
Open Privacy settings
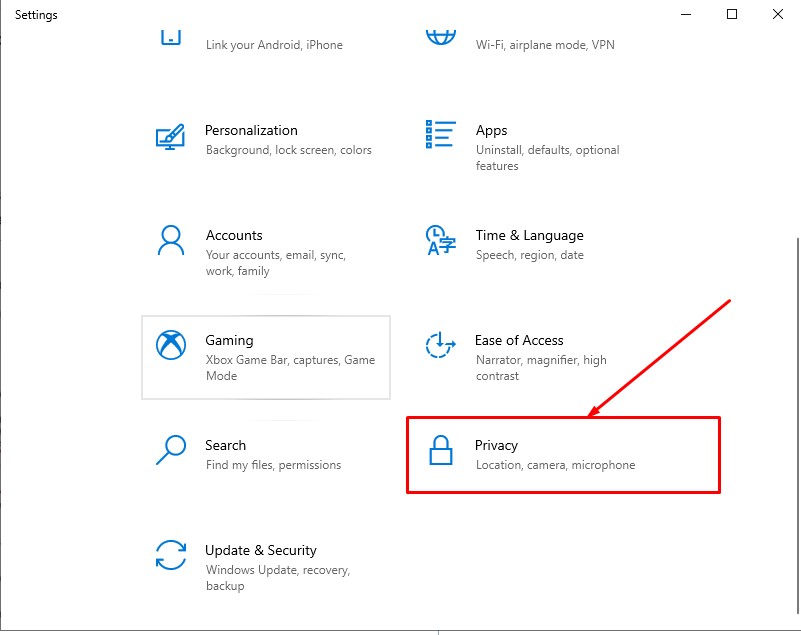(540, 455)
